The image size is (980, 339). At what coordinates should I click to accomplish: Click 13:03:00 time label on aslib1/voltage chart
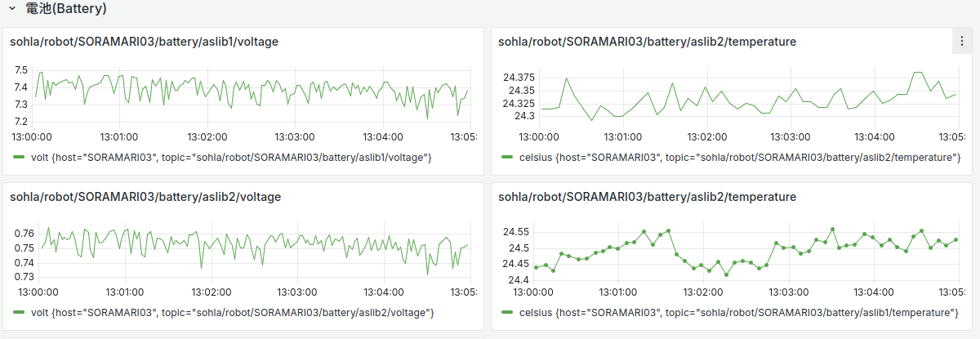click(x=294, y=136)
